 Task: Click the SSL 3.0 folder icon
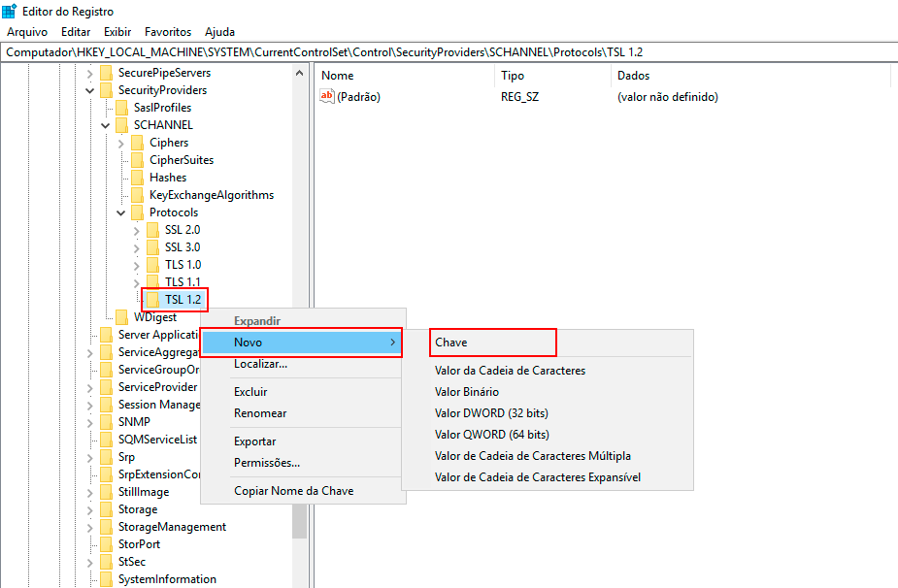tap(153, 247)
